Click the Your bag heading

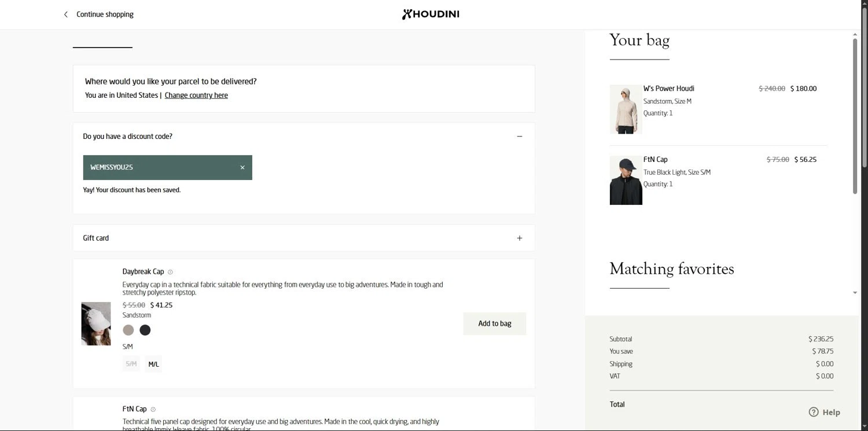pyautogui.click(x=639, y=40)
